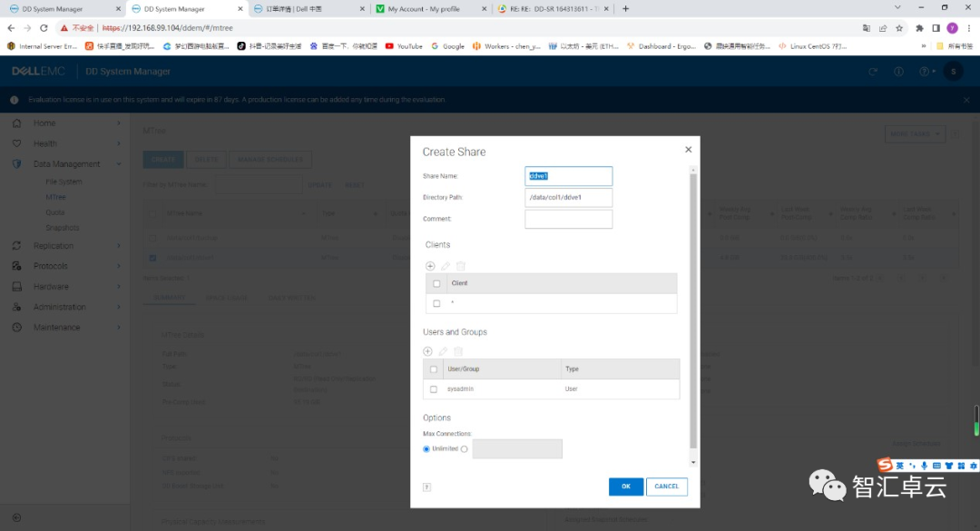Image resolution: width=980 pixels, height=531 pixels.
Task: Go back with browser back arrow
Action: tap(11, 28)
